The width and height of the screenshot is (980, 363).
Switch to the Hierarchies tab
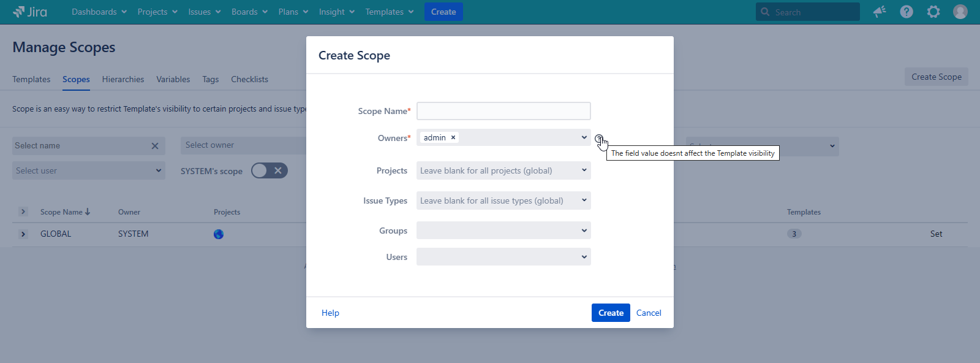(x=123, y=79)
